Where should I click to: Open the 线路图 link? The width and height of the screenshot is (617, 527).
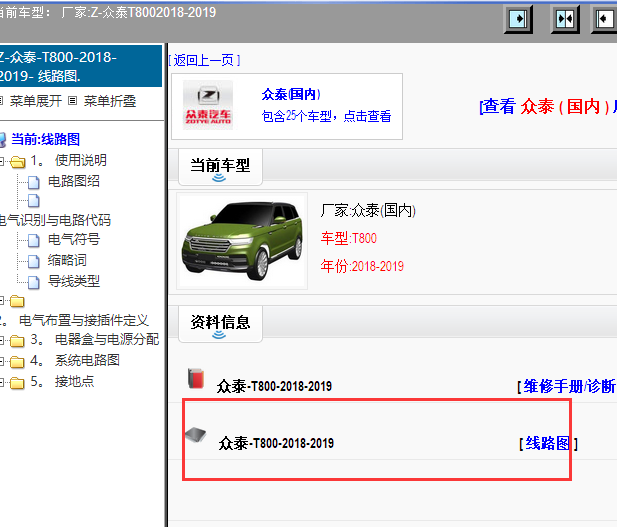[547, 444]
